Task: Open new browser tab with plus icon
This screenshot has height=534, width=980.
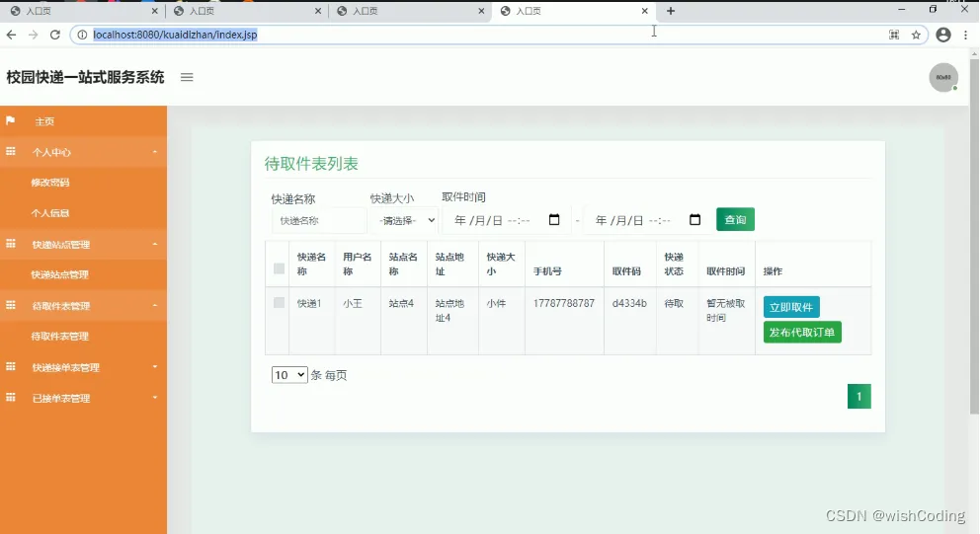Action: (671, 11)
